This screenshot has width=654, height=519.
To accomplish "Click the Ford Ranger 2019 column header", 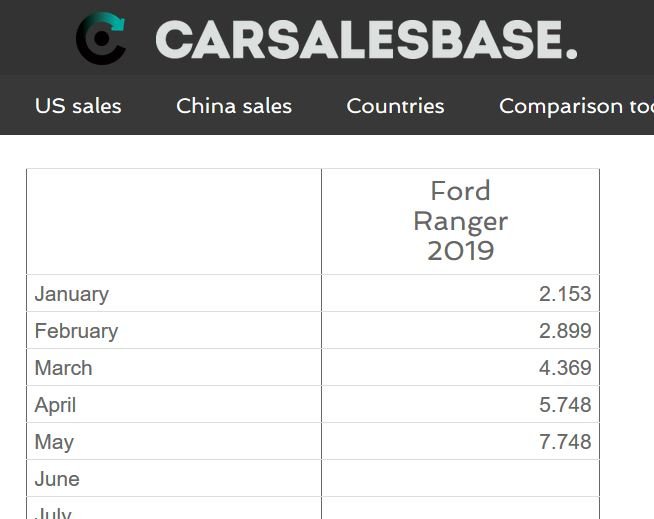I will tap(460, 222).
